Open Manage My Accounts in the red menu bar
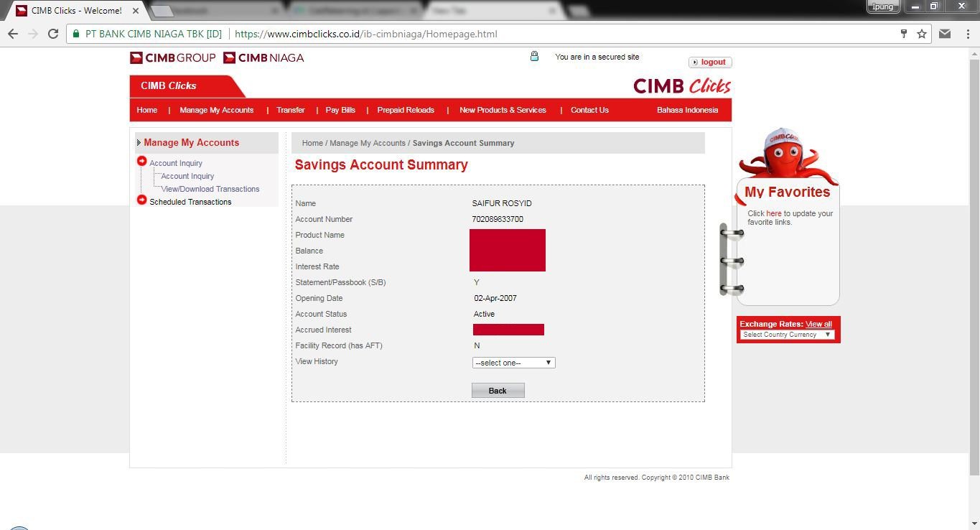980x530 pixels. click(x=217, y=110)
